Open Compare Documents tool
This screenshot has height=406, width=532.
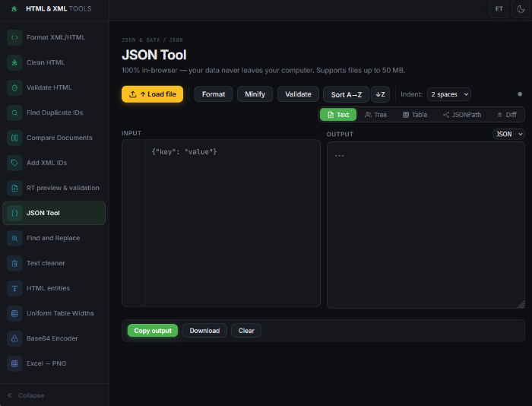pyautogui.click(x=54, y=138)
